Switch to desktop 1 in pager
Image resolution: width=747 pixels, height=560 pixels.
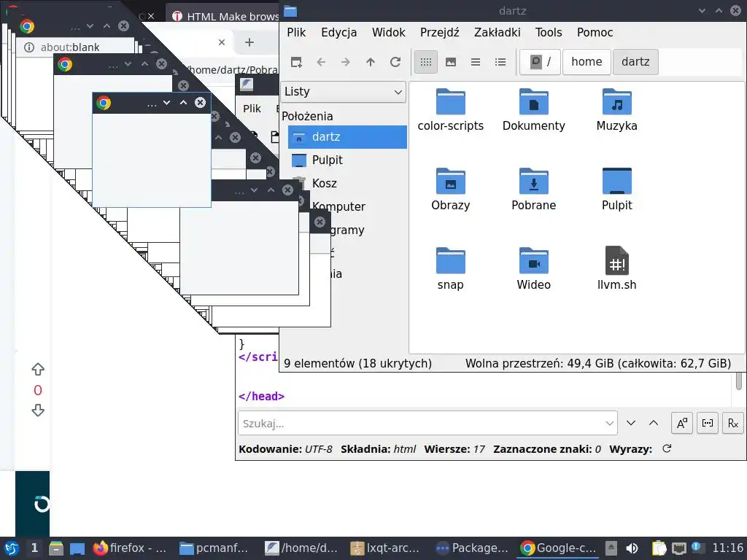[x=34, y=548]
